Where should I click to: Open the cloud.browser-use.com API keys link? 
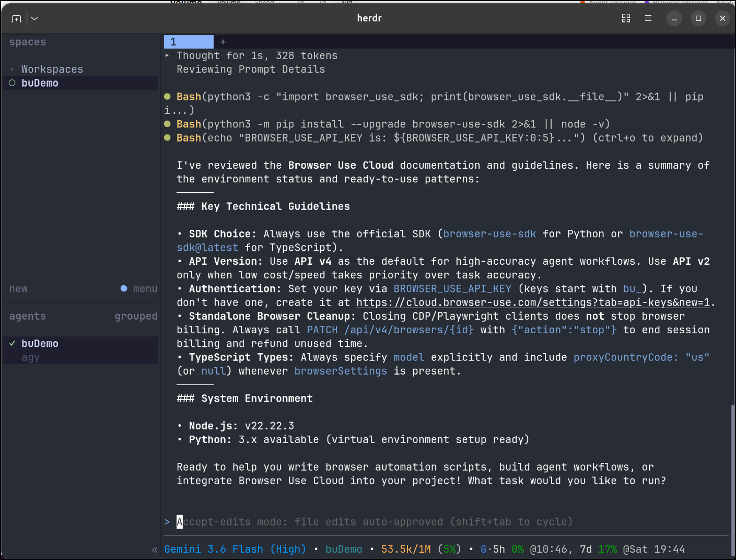click(533, 302)
